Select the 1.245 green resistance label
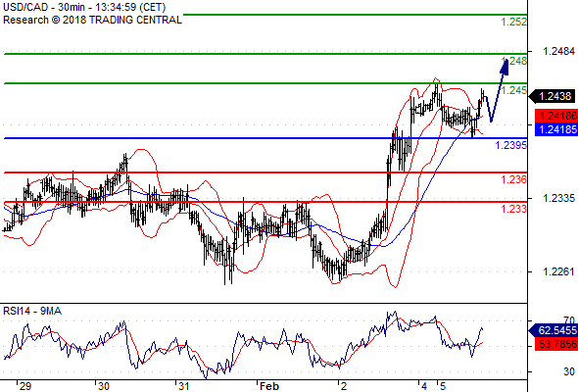 (514, 90)
